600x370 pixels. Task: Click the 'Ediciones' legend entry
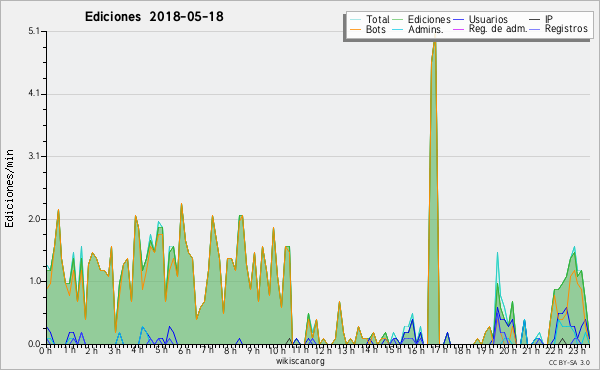pos(422,19)
